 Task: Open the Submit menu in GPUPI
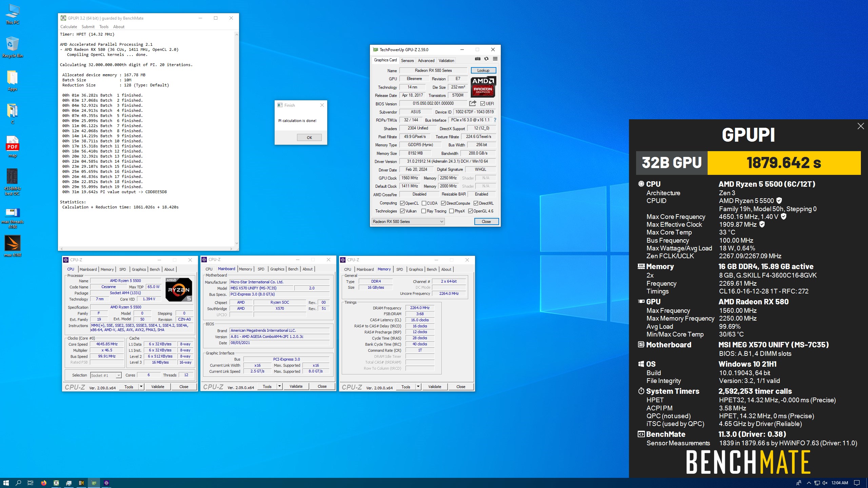[x=88, y=27]
